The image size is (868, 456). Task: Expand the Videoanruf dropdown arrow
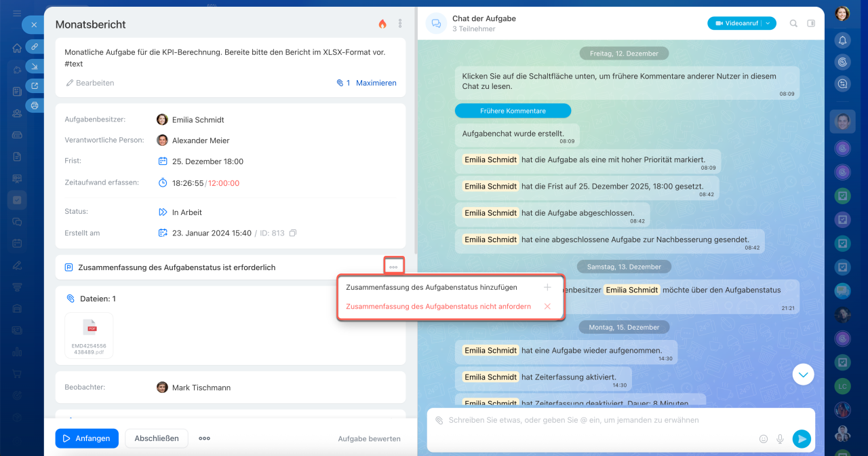[x=768, y=23]
